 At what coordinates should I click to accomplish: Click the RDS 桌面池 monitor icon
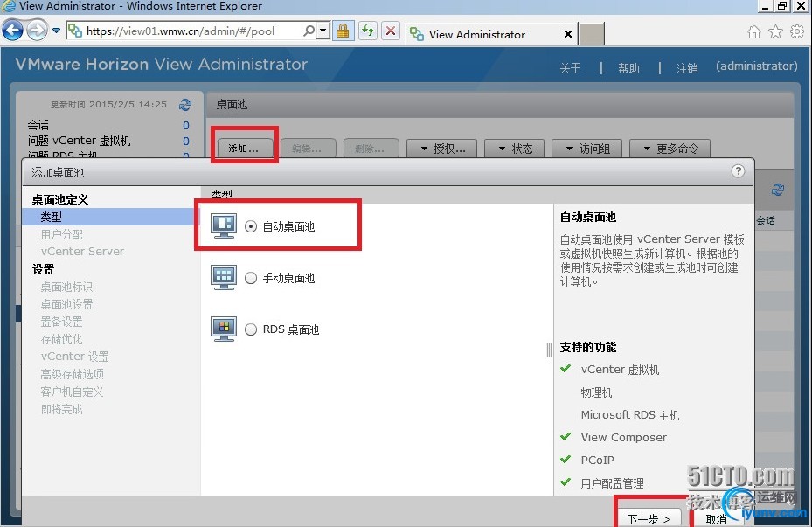pos(224,329)
